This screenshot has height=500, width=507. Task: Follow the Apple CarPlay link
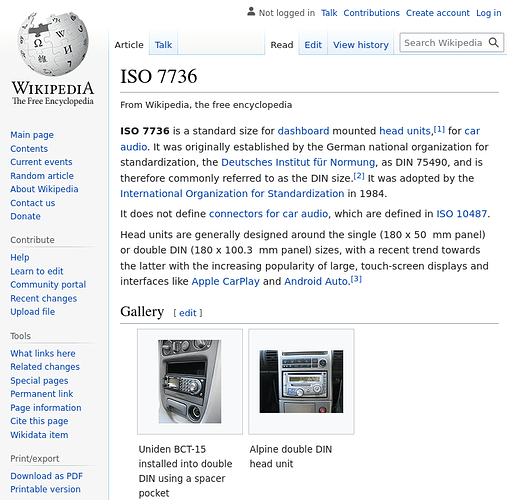point(225,282)
